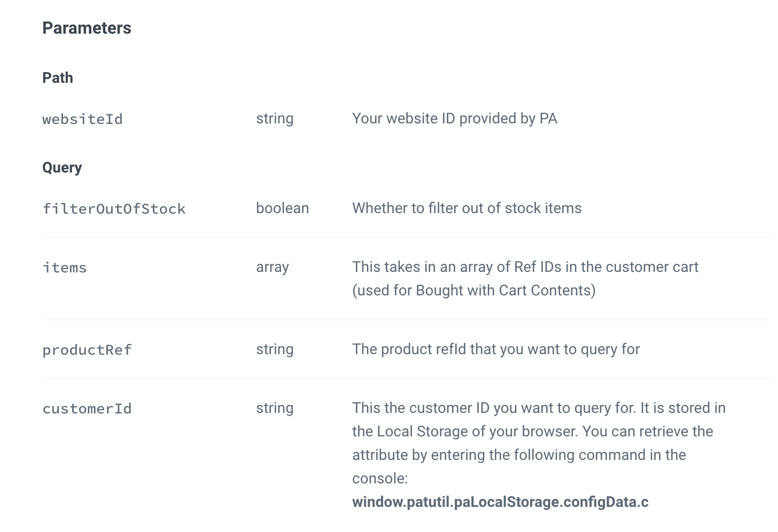Click the productRef description about refId
Screen dimensions: 778x532
[x=495, y=349]
